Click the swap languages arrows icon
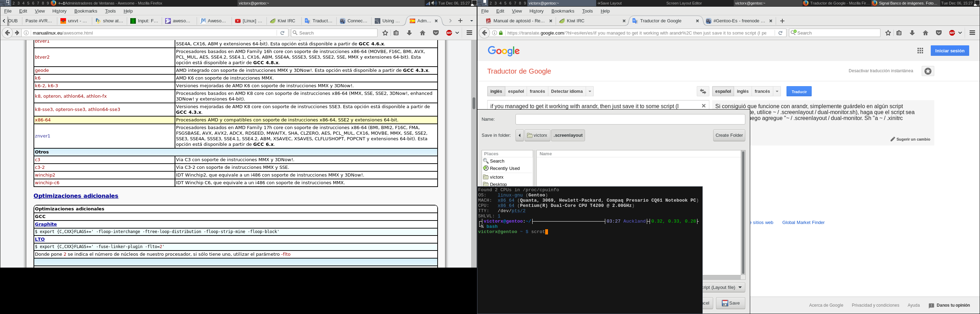980x314 pixels. point(703,91)
